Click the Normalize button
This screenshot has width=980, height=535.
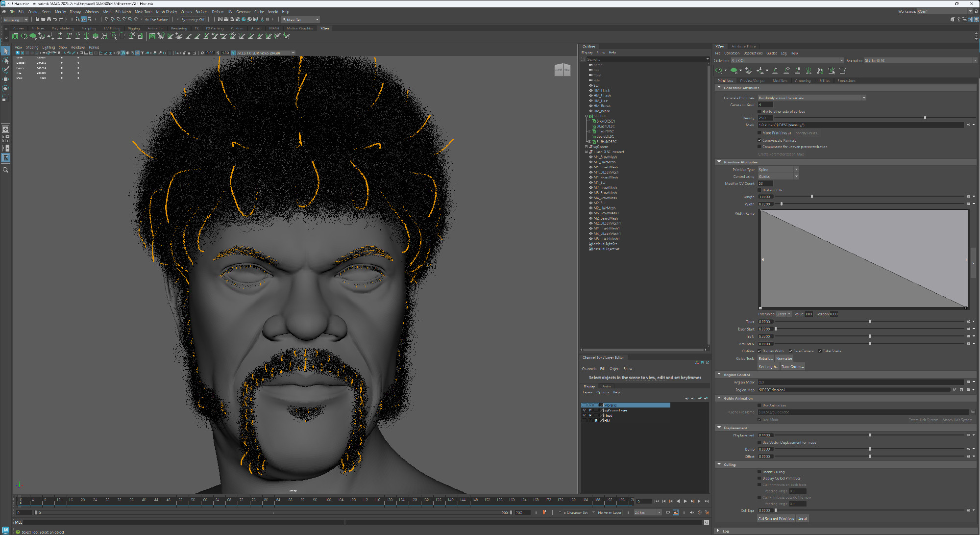click(784, 359)
